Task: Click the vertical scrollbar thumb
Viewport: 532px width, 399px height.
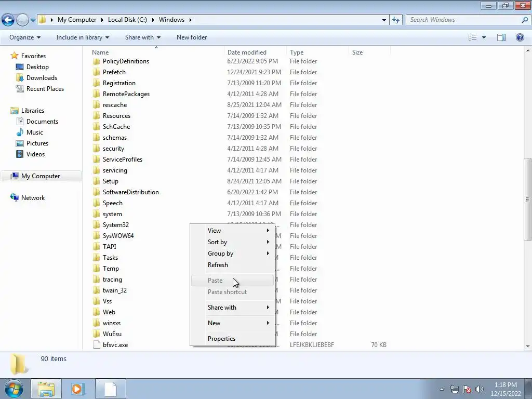Action: tap(527, 199)
